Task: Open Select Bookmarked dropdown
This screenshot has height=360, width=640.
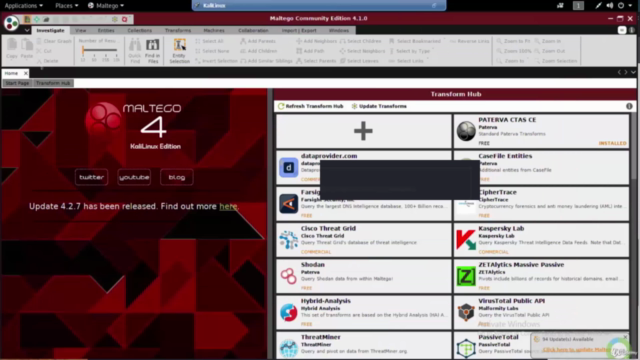Action: [417, 41]
